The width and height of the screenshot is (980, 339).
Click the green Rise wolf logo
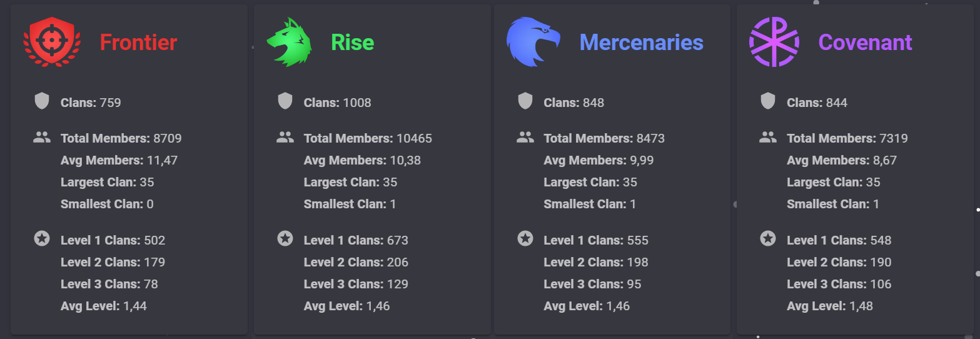click(x=289, y=42)
